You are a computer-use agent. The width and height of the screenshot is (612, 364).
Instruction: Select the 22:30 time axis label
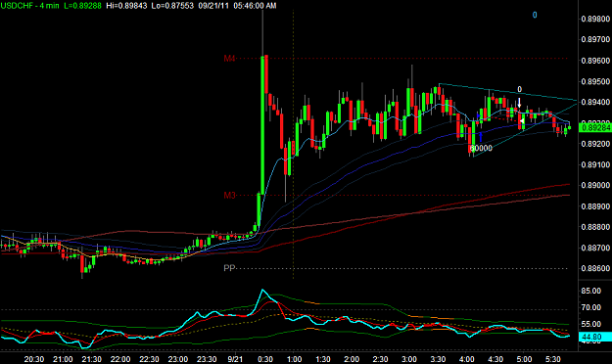tap(149, 359)
